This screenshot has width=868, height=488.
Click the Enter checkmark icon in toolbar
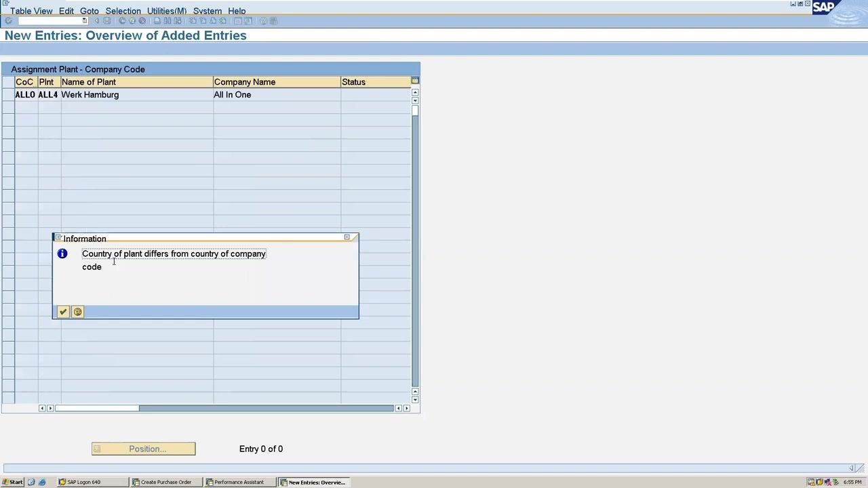click(8, 21)
